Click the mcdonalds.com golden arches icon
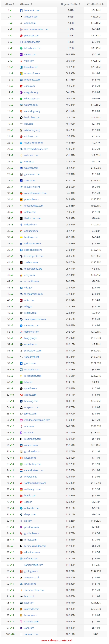The height and width of the screenshot is (644, 109). click(21, 376)
